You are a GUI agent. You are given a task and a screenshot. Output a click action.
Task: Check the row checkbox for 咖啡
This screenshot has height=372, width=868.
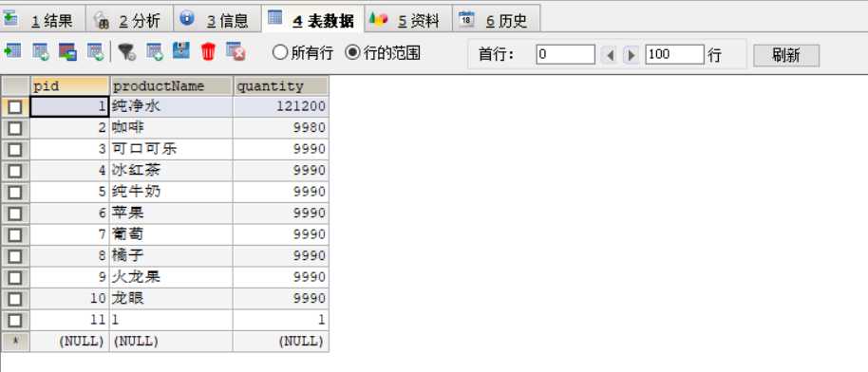click(x=15, y=128)
